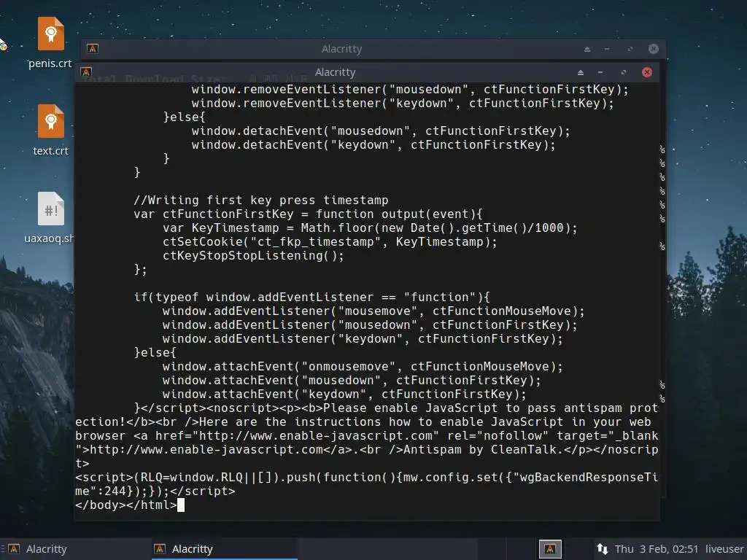The height and width of the screenshot is (560, 747).
Task: Switch to first Alacritty taskbar entry
Action: [76, 549]
